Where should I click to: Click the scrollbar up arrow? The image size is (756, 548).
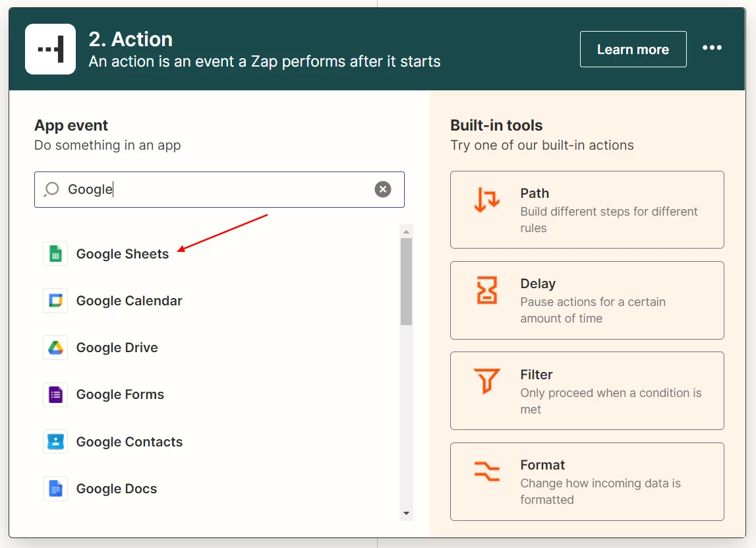coord(406,232)
